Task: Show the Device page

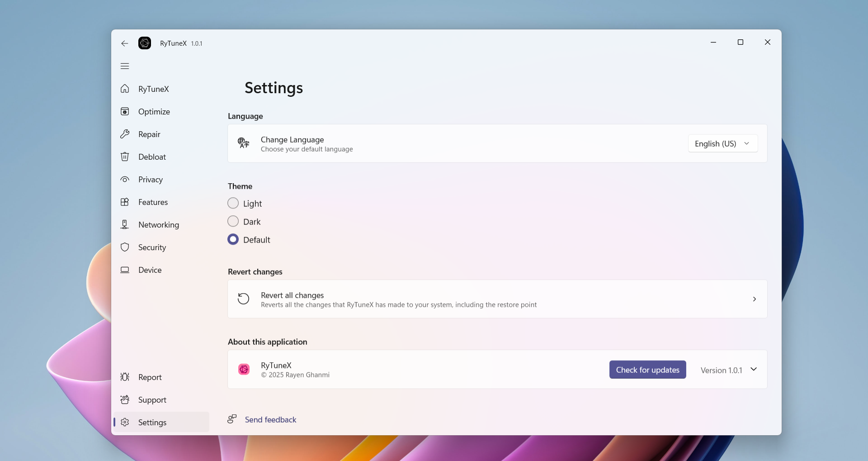Action: (x=161, y=270)
